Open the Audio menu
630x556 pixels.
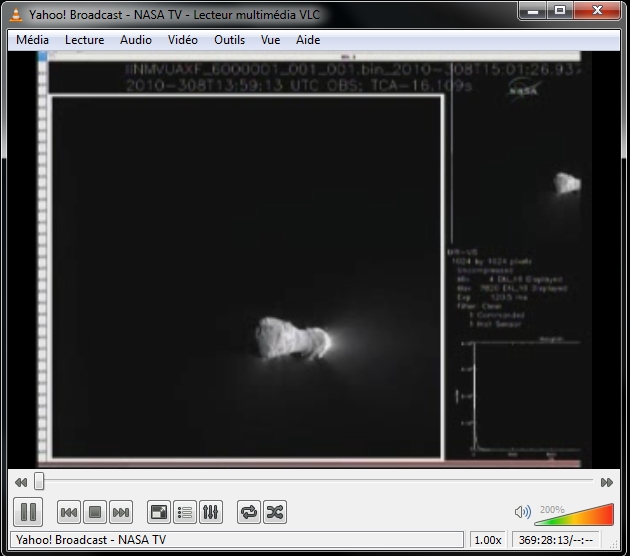pyautogui.click(x=136, y=40)
